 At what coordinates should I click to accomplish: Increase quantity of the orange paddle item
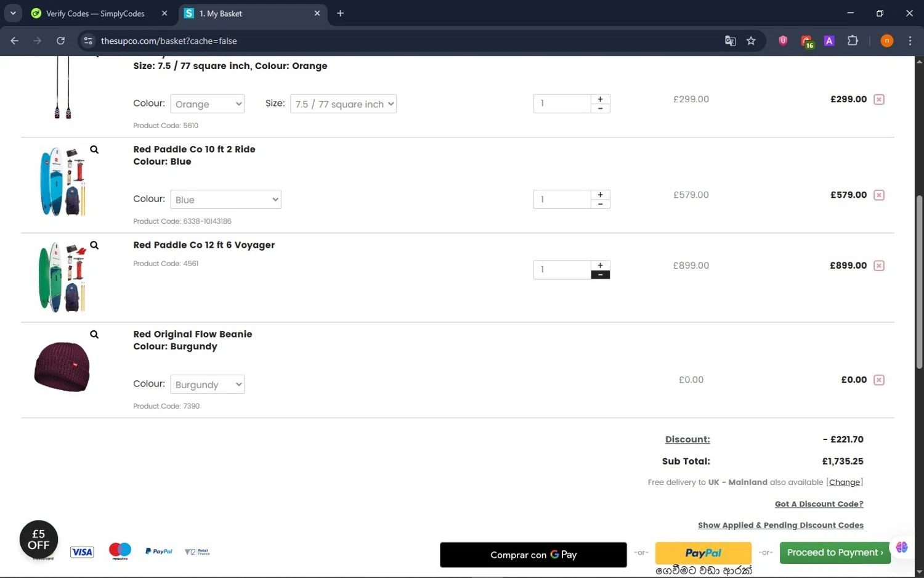click(x=600, y=99)
